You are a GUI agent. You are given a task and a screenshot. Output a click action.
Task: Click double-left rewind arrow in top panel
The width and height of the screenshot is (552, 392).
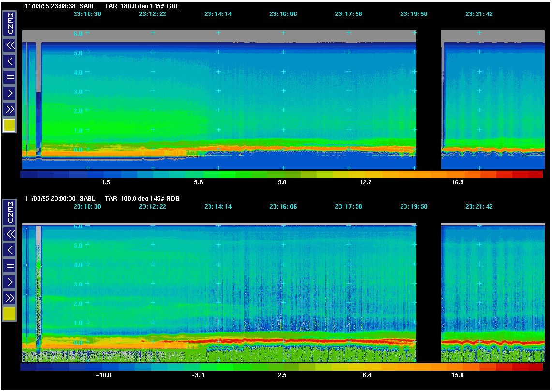(x=10, y=45)
